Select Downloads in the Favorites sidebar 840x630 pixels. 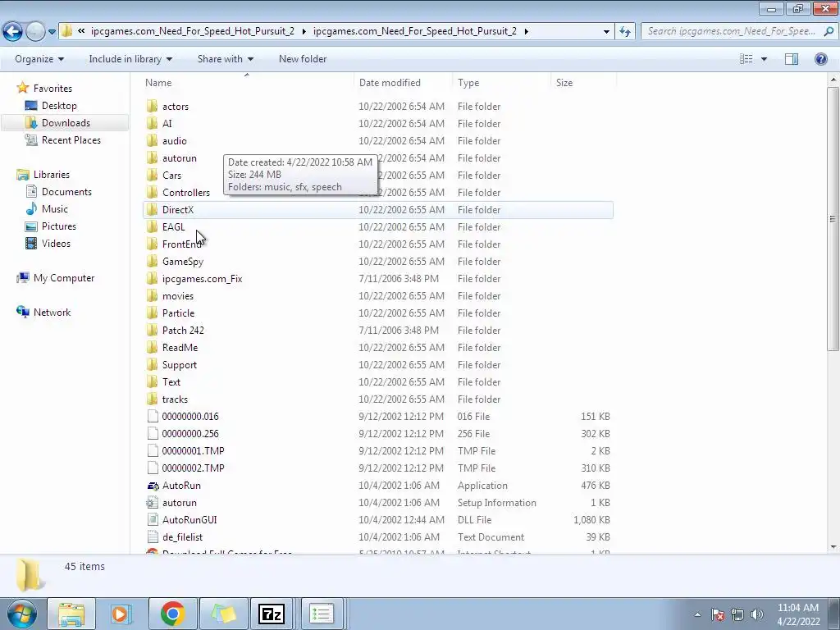(66, 123)
